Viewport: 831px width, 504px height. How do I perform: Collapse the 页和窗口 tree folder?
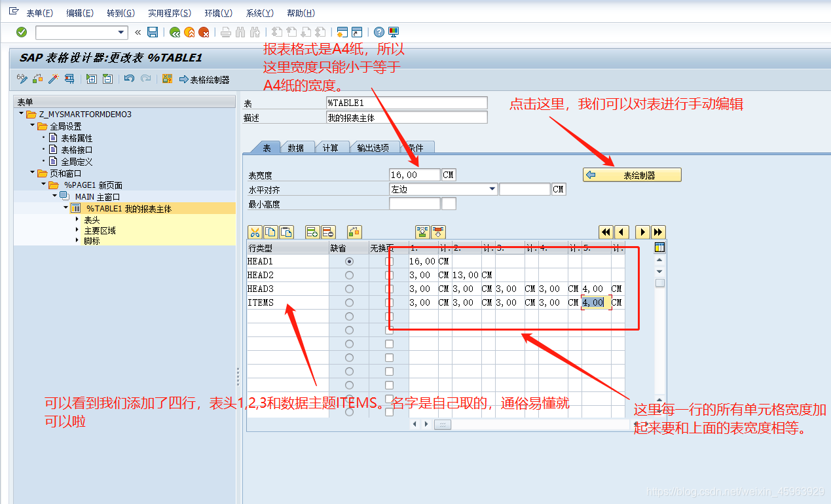(33, 173)
